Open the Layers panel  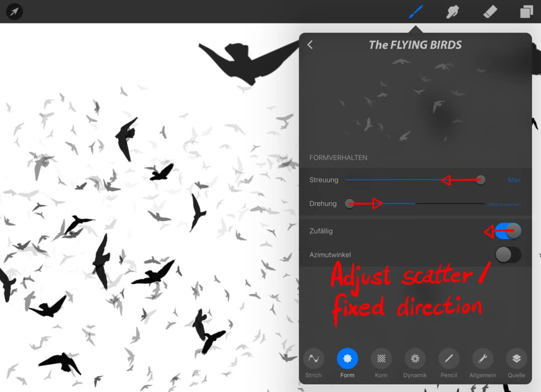click(x=525, y=11)
